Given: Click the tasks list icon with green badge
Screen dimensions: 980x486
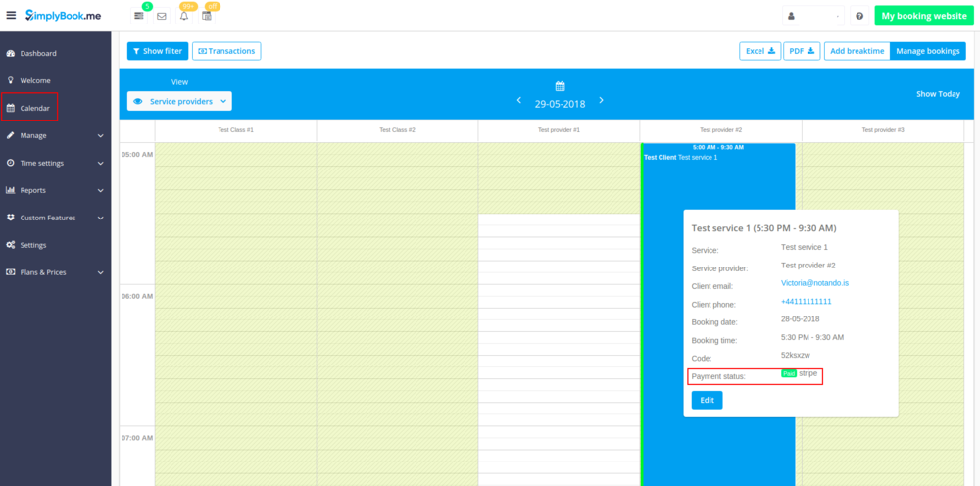Looking at the screenshot, I should 139,17.
